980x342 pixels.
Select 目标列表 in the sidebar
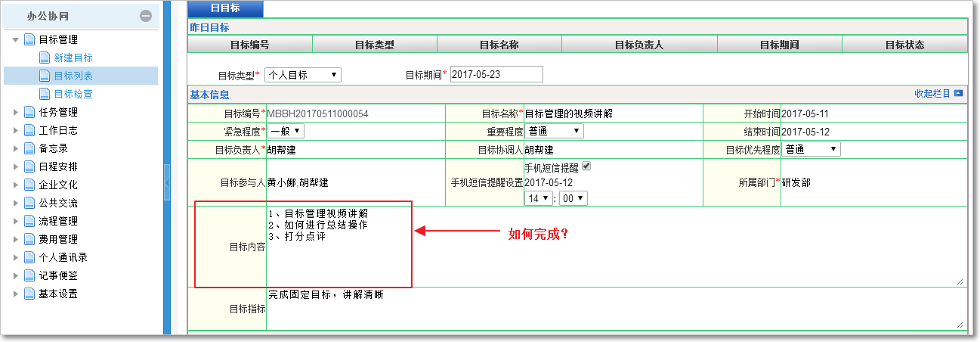pyautogui.click(x=73, y=76)
